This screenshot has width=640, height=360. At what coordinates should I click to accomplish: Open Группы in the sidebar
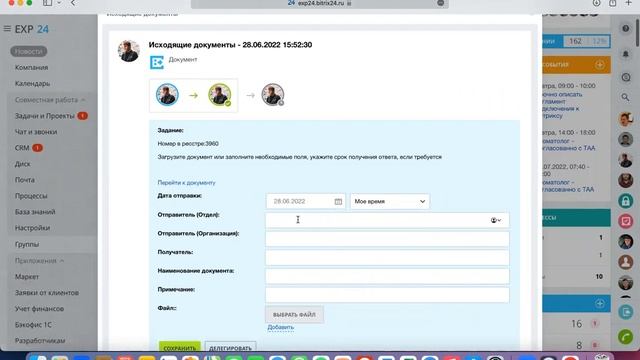click(x=27, y=244)
